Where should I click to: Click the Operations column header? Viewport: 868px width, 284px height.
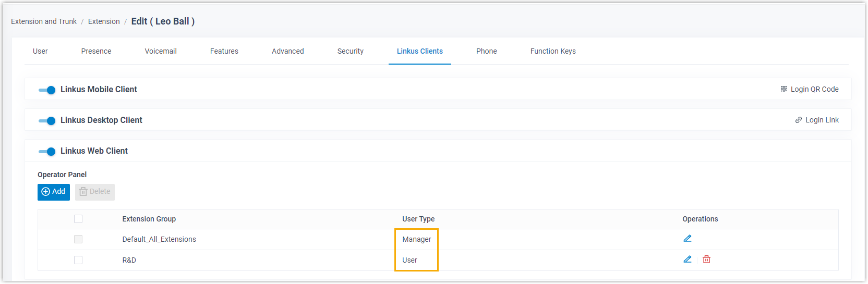pyautogui.click(x=700, y=219)
